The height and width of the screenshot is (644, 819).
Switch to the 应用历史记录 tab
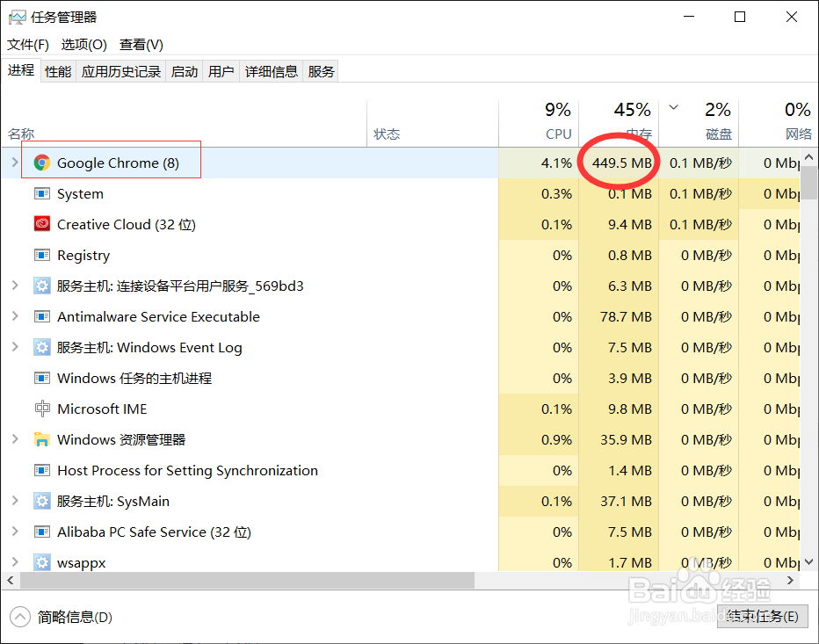pos(120,71)
